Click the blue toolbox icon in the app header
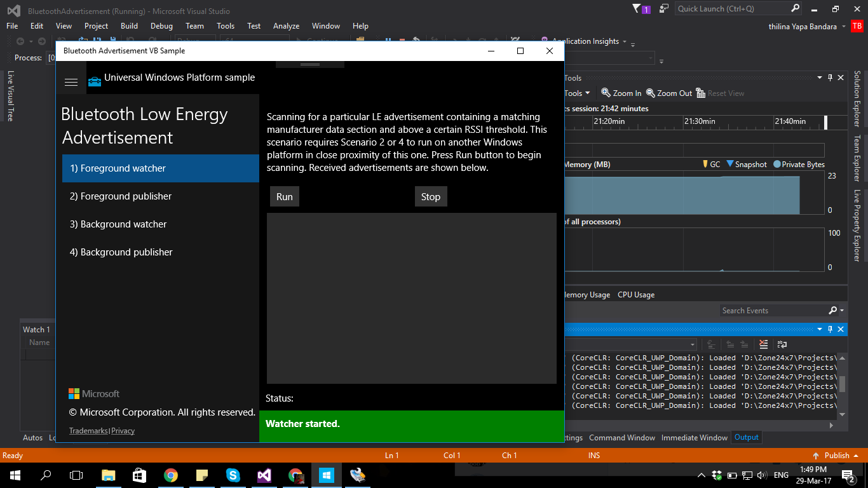Image resolution: width=868 pixels, height=488 pixels. coord(94,81)
